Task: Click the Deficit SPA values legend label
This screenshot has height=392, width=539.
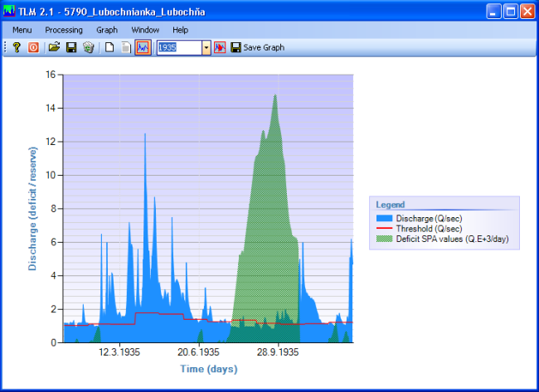Action: (453, 240)
